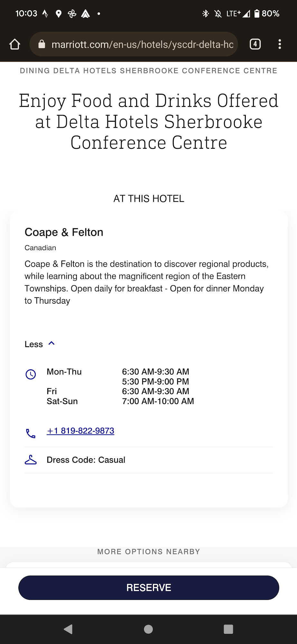
Task: Tap the Coape & Felton restaurant title
Action: (x=64, y=232)
